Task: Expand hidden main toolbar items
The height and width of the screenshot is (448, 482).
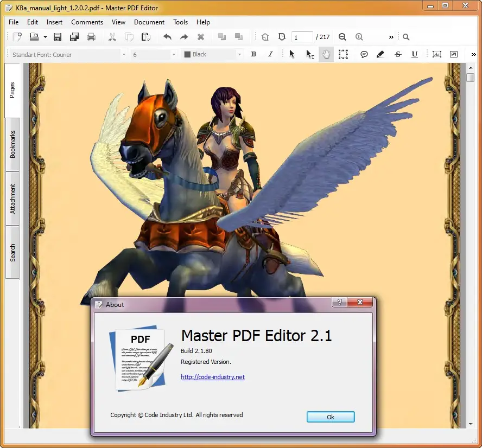Action: (x=391, y=37)
